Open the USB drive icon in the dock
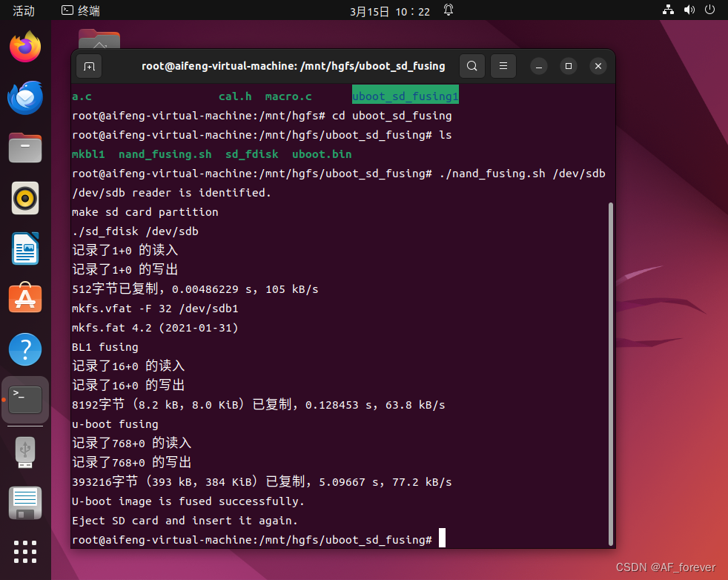 (x=25, y=452)
